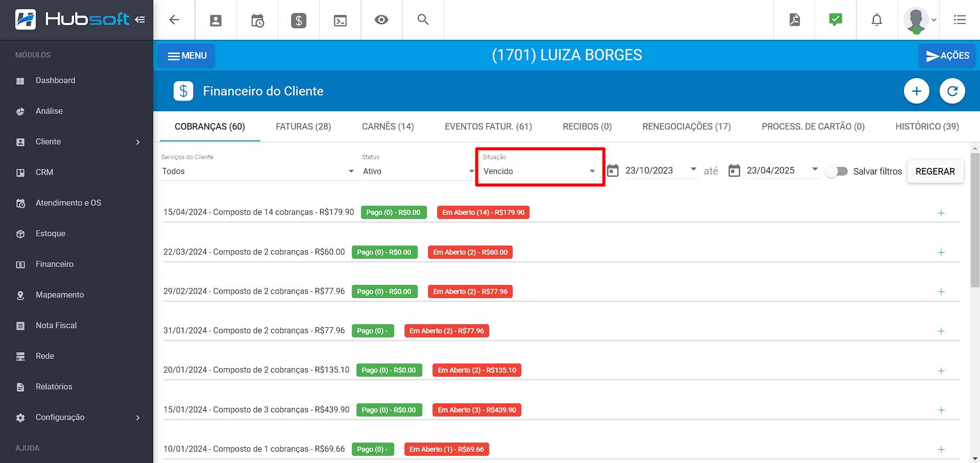Click the refresh circular arrow button
The image size is (980, 463).
[952, 91]
